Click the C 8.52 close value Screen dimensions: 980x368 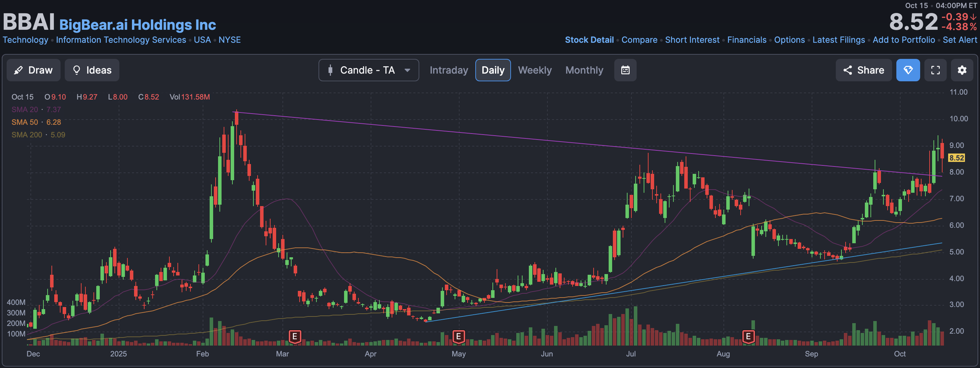coord(148,97)
